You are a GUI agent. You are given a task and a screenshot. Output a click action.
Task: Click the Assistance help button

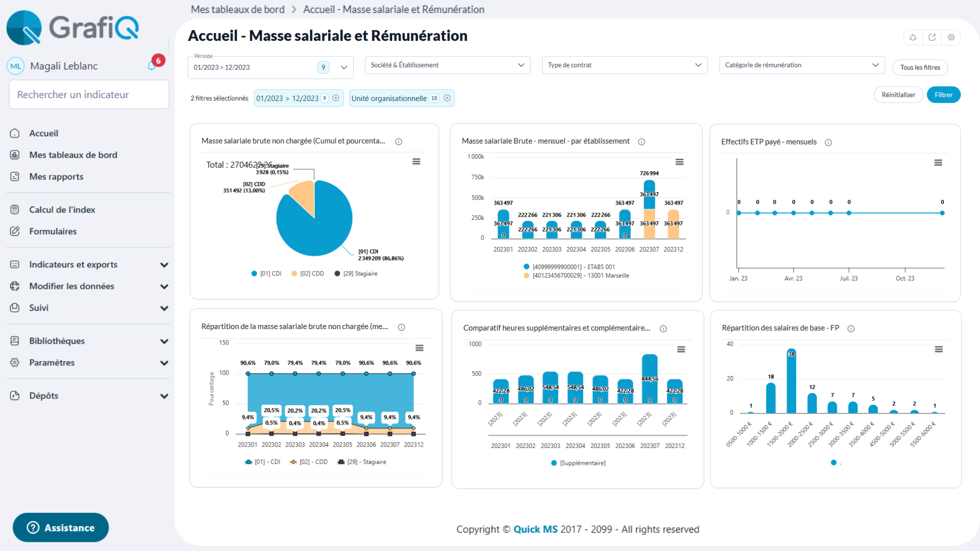(61, 528)
